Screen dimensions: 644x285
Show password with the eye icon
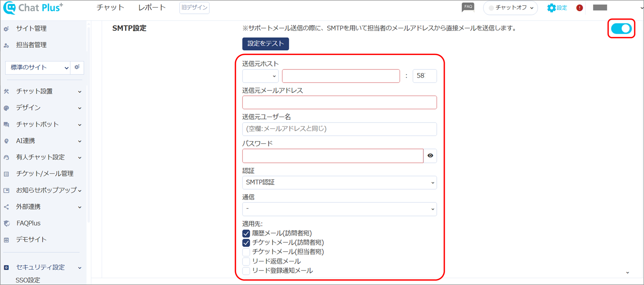(430, 156)
